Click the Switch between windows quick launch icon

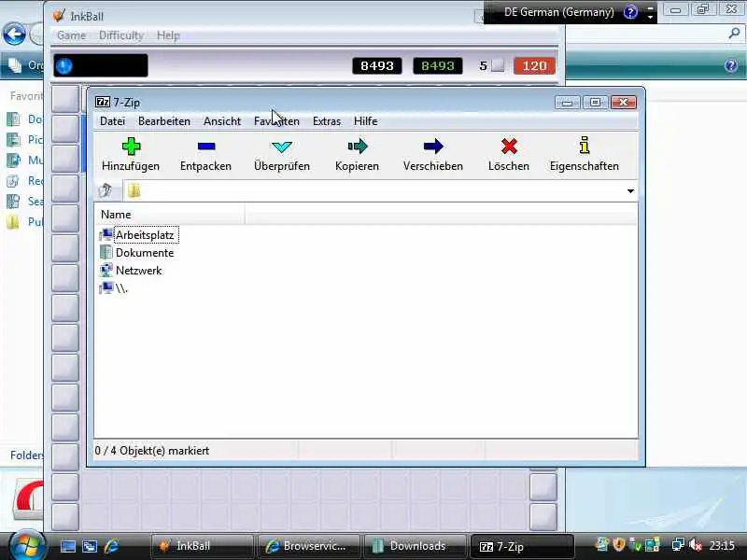[90, 546]
